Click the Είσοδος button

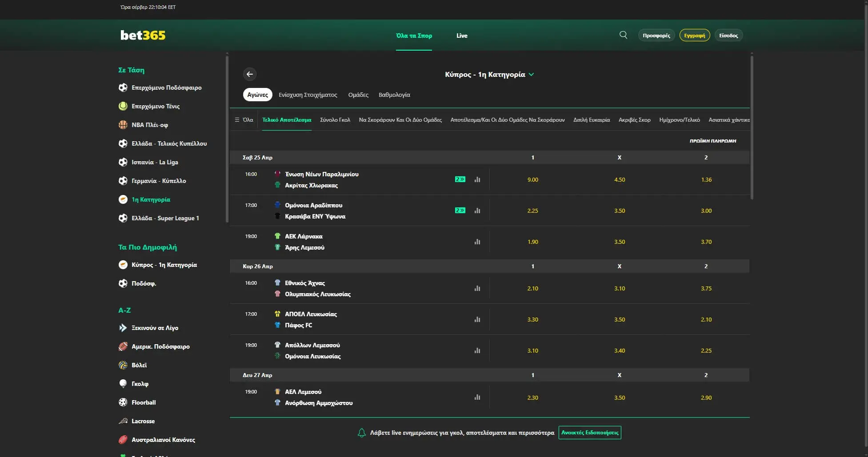coord(728,35)
